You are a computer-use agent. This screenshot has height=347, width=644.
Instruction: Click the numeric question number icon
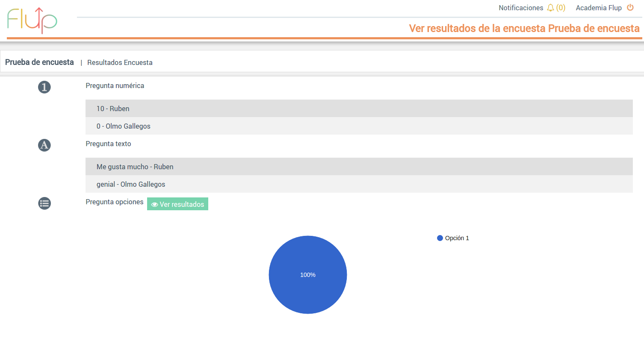tap(44, 87)
